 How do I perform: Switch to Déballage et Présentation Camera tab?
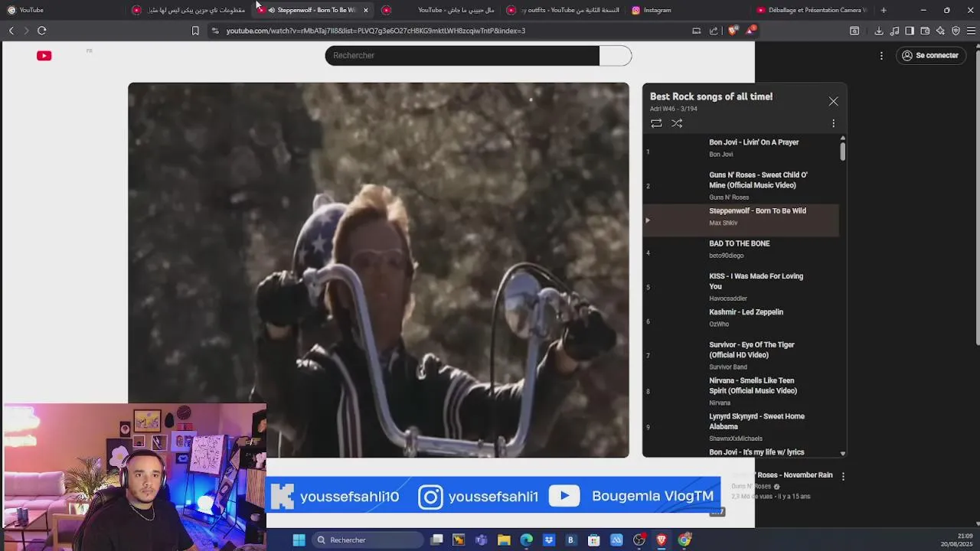[812, 10]
